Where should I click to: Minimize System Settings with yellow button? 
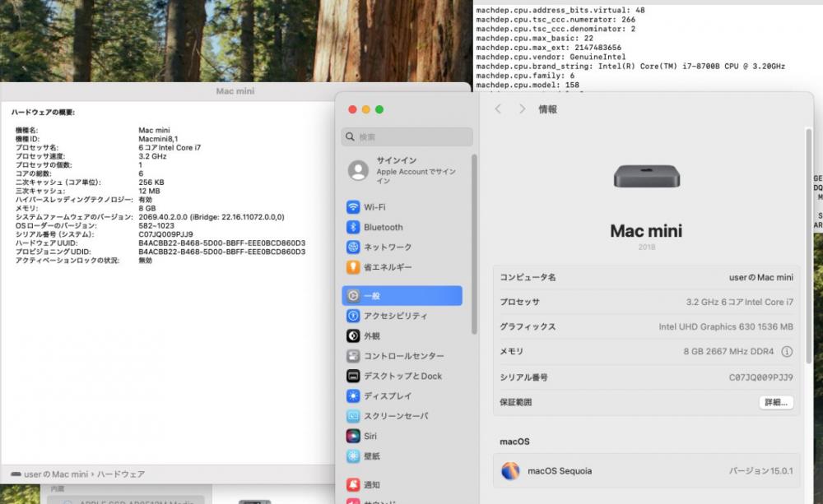pos(366,109)
